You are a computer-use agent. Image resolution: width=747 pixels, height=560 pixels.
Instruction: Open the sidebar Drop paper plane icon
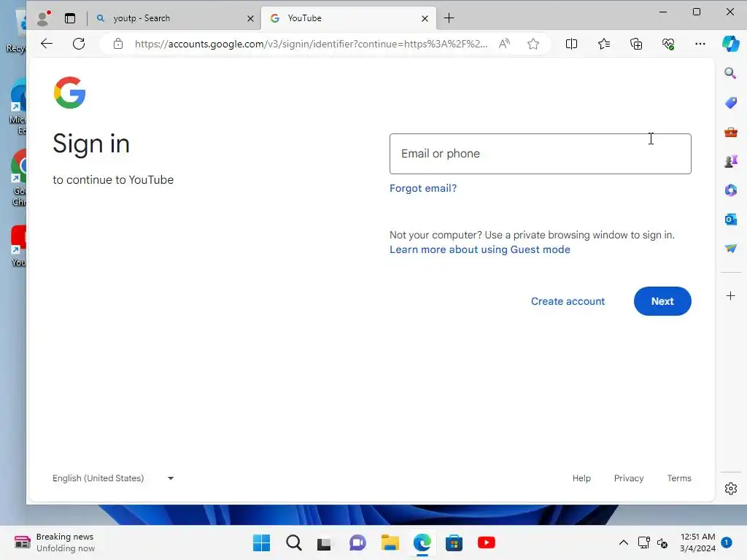(x=730, y=248)
